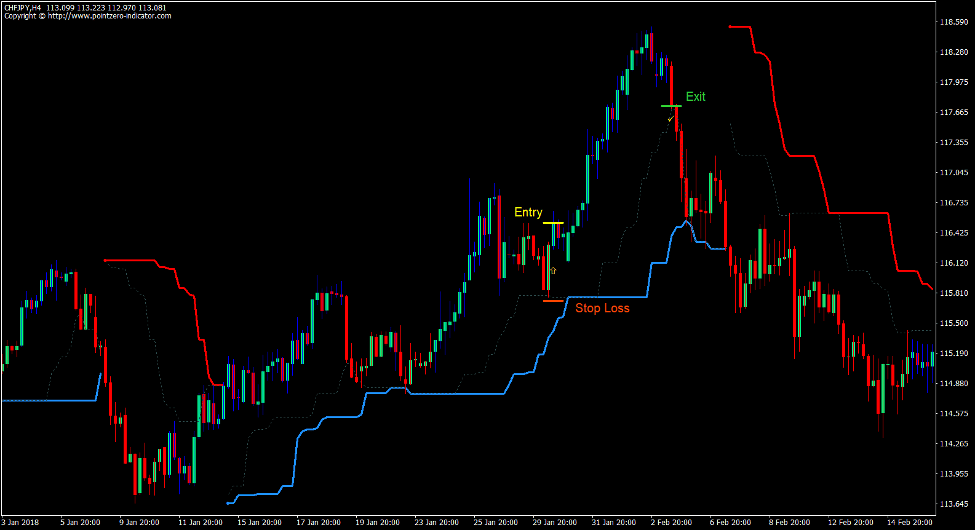Click the 115.190 price level on axis
The image size is (977, 531).
[955, 353]
